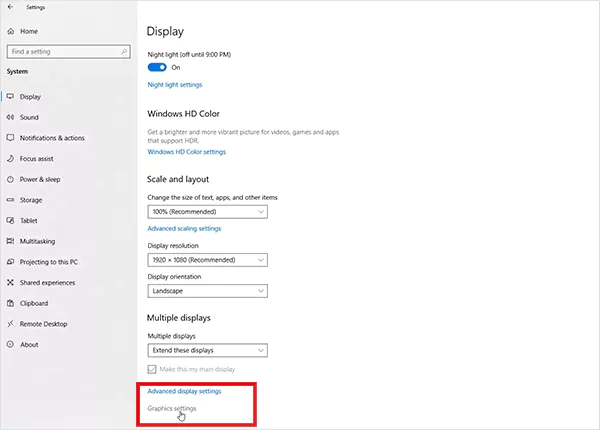
Task: Click the back arrow in Settings header
Action: pos(10,7)
